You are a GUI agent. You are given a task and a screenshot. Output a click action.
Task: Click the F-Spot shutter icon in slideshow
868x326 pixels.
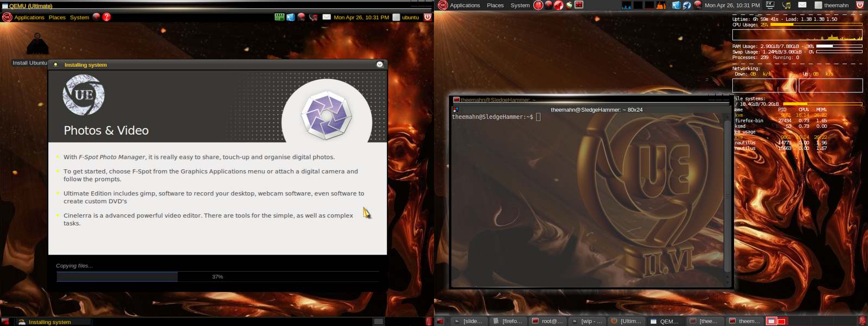327,115
